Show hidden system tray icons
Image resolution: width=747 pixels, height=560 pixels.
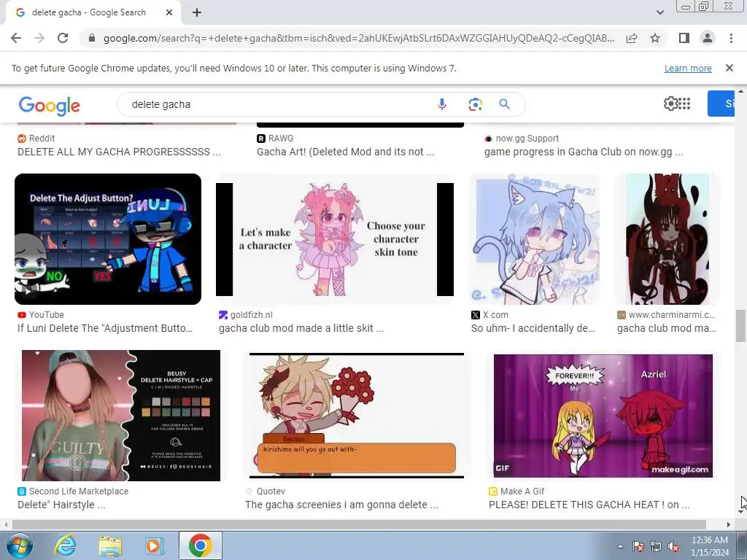(620, 546)
